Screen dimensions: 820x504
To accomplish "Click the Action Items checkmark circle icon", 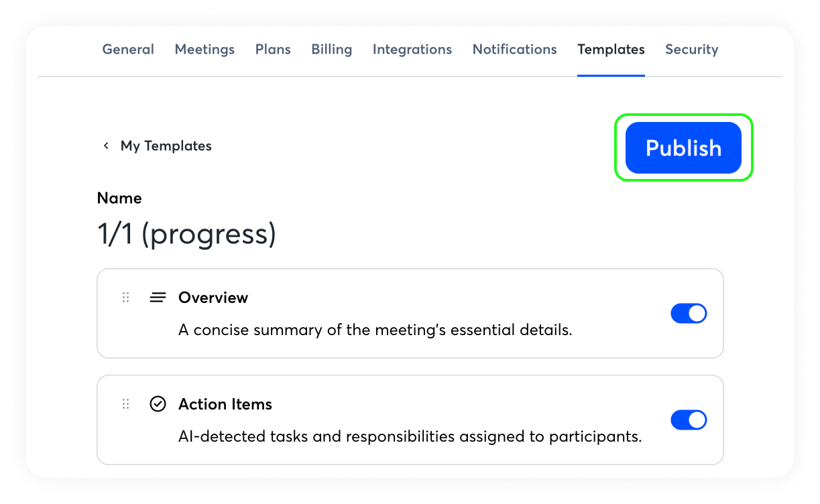I will point(158,404).
